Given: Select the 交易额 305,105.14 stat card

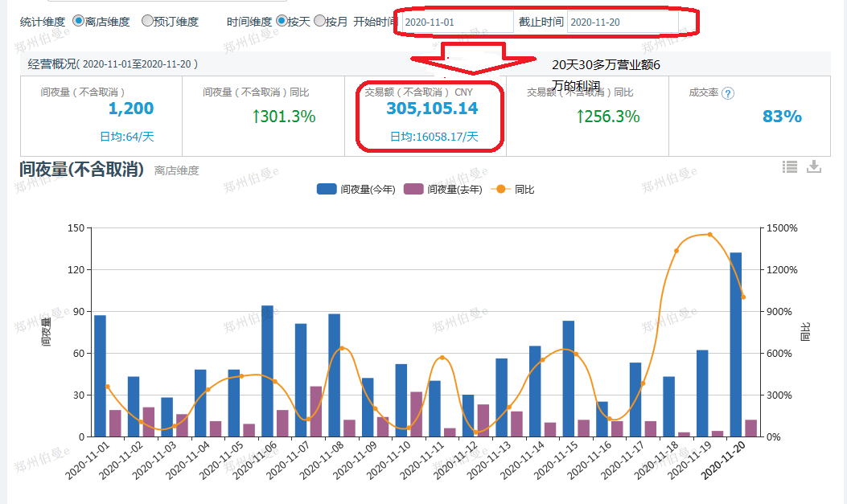Looking at the screenshot, I should coord(431,116).
